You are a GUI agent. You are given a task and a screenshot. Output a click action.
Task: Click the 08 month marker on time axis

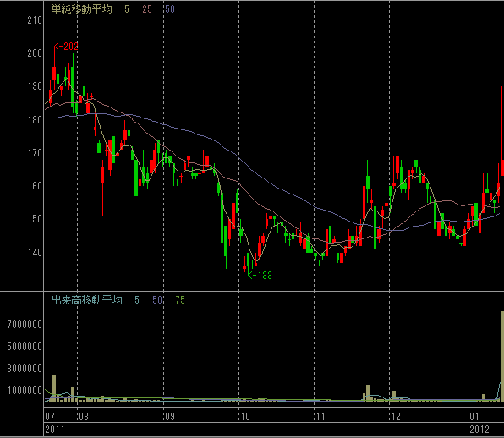click(x=83, y=417)
